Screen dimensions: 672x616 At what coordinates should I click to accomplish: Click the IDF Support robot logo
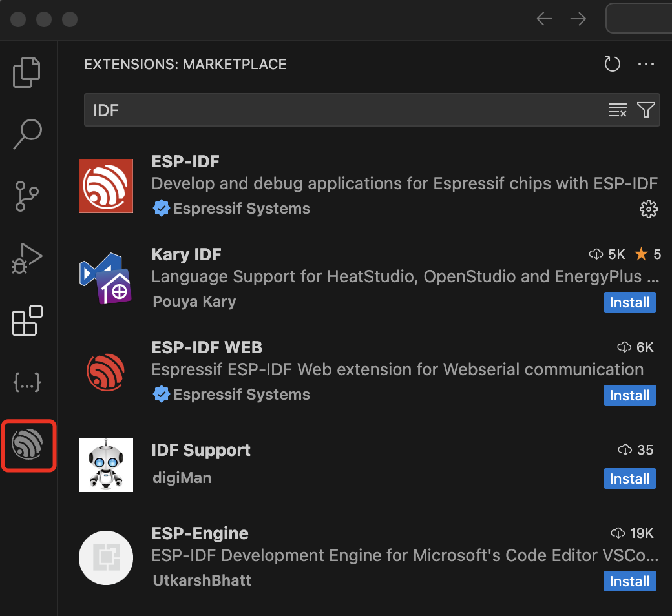106,465
